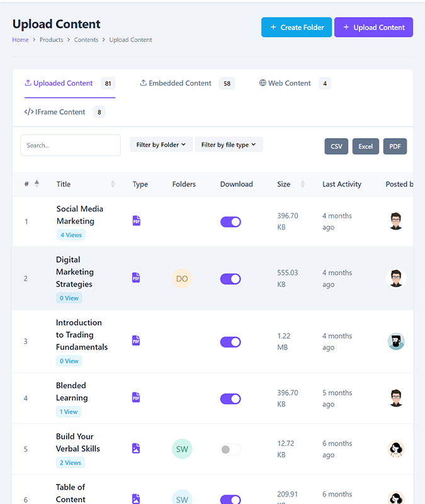This screenshot has height=504, width=425.
Task: Enable download for Build Your Verbal Skills
Action: point(230,450)
